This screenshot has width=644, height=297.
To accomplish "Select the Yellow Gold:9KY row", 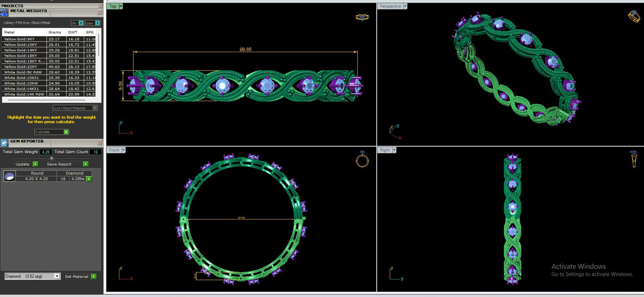I will point(49,39).
